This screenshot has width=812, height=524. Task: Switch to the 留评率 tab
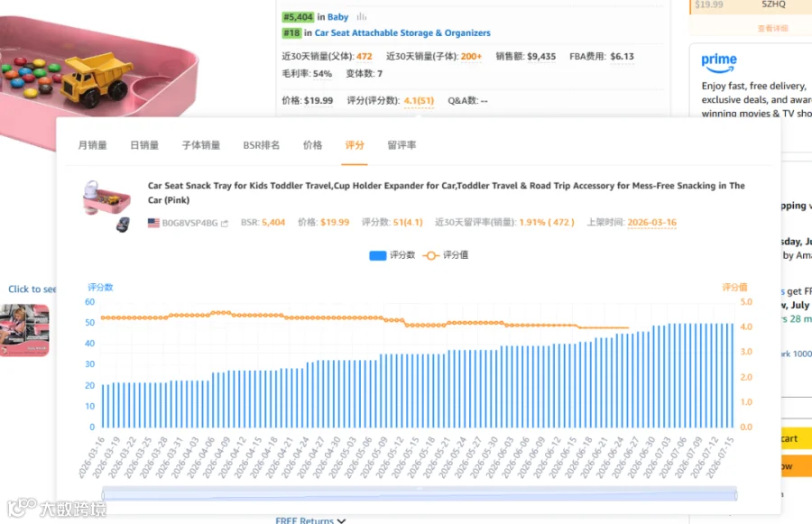point(401,145)
